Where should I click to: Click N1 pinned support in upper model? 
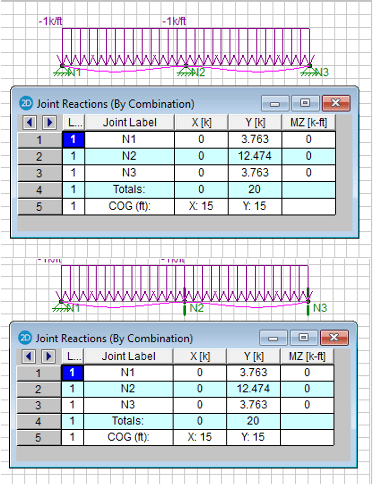tap(62, 71)
